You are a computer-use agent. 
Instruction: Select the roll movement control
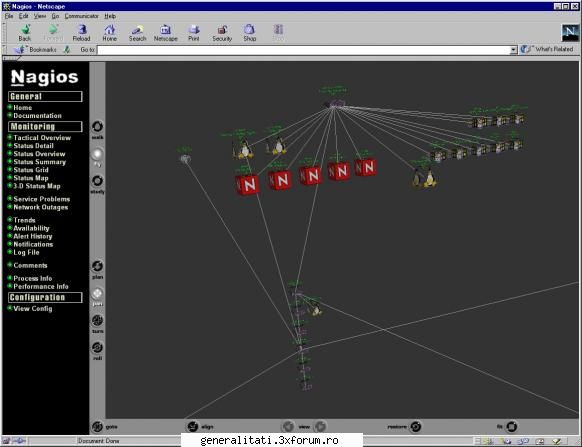tap(98, 348)
